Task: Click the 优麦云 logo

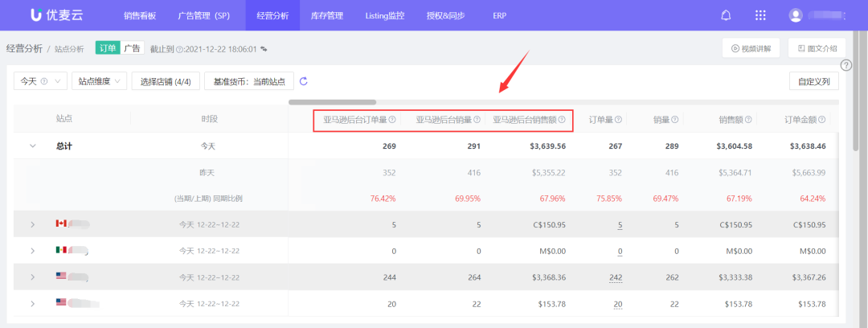Action: pos(56,15)
